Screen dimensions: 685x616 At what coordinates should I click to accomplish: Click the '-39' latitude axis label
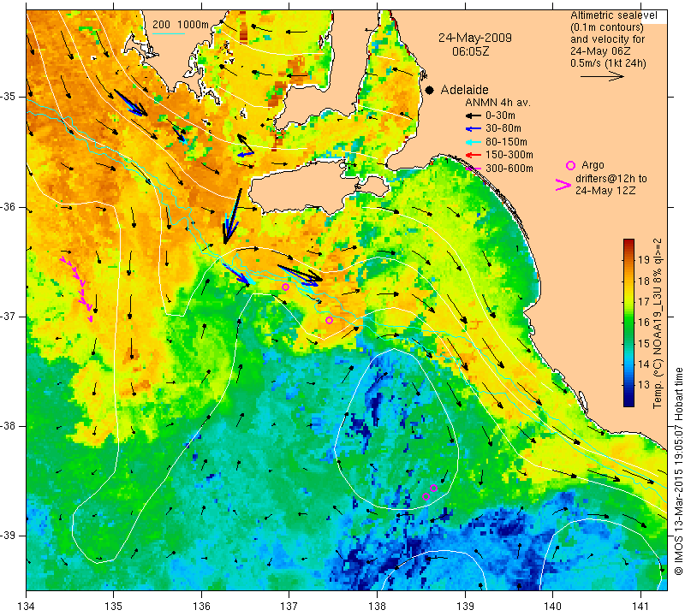(8, 535)
